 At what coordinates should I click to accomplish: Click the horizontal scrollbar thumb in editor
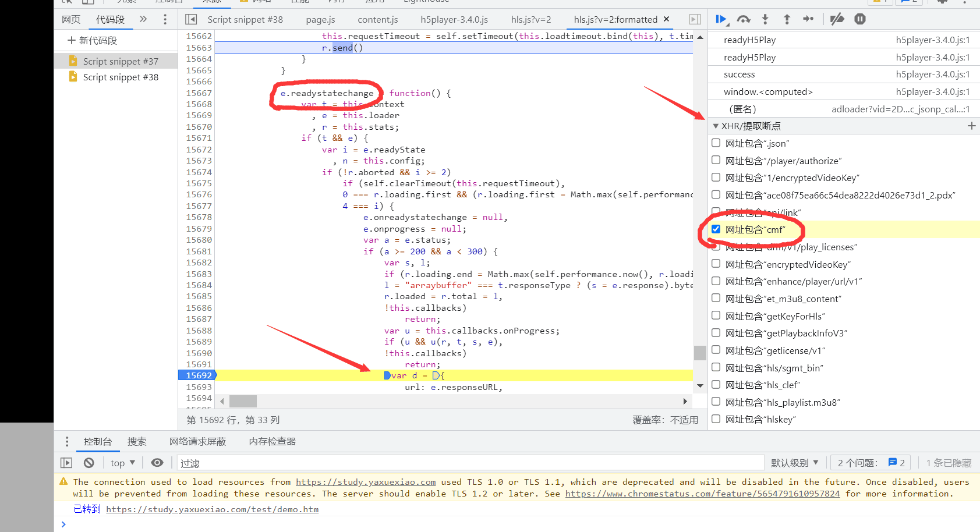coord(243,401)
